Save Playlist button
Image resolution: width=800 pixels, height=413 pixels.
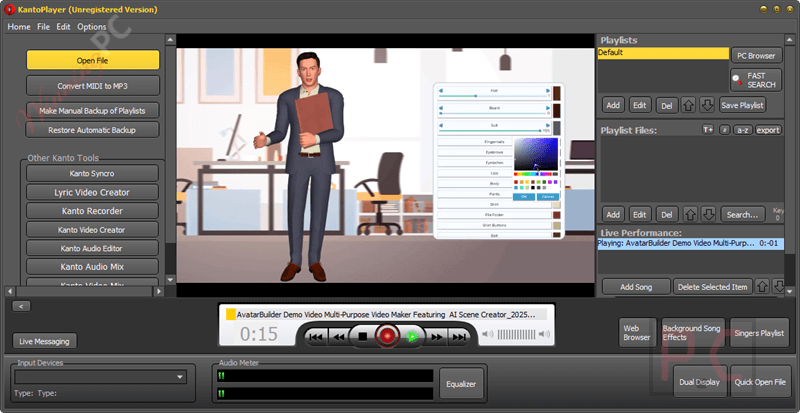[742, 105]
